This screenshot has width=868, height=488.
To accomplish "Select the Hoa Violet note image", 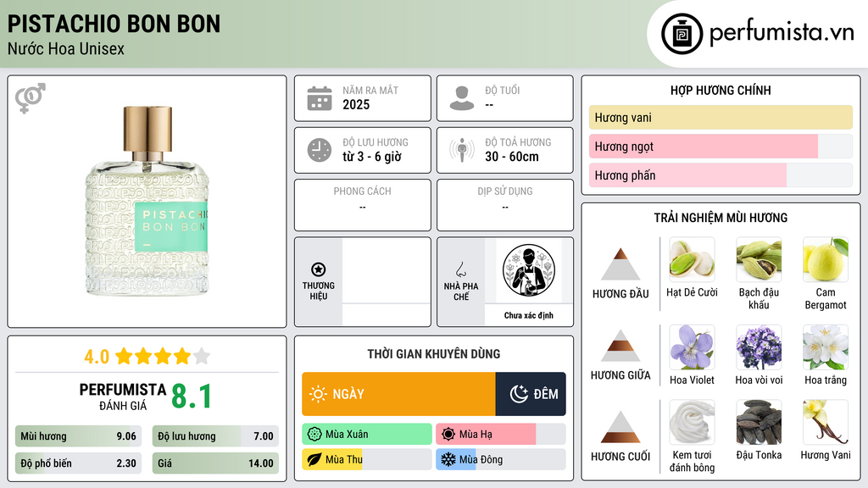I will coord(692,347).
